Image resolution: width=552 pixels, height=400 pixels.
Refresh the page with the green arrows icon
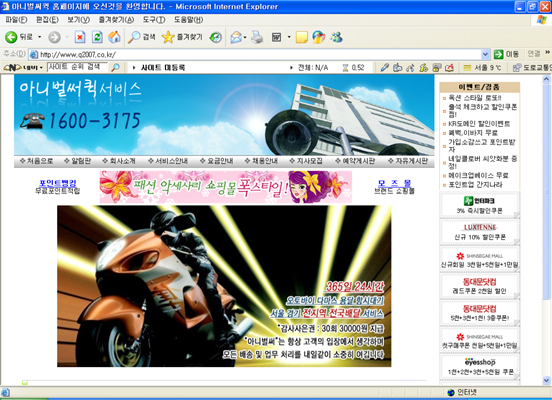(97, 37)
